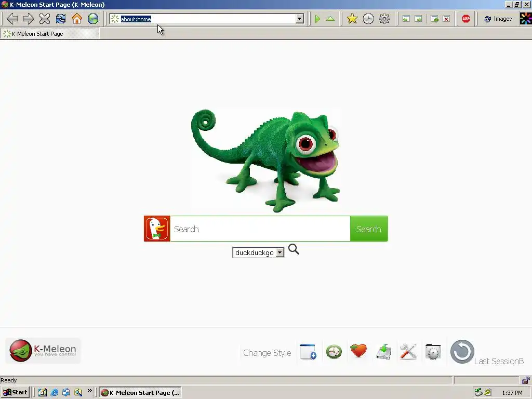Toggle Images loading button in toolbar

pos(498,19)
